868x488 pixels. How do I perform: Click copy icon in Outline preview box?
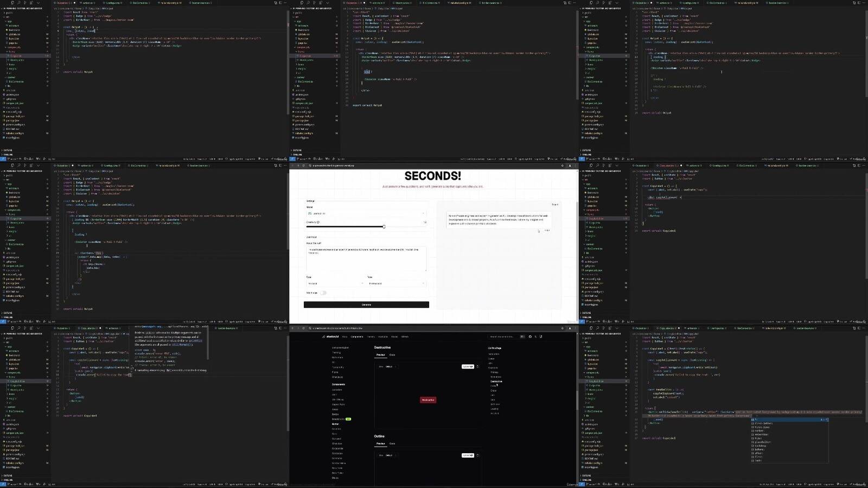477,455
